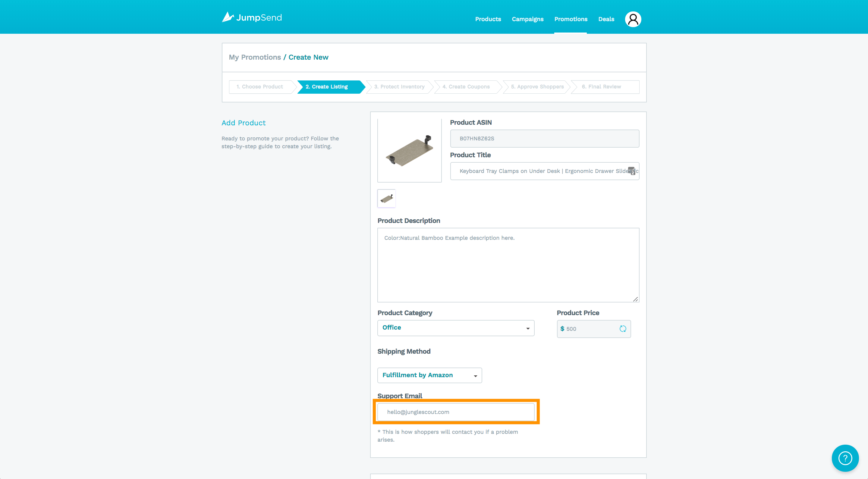Select the small keyboard tray thumbnail
The height and width of the screenshot is (479, 868).
point(386,199)
